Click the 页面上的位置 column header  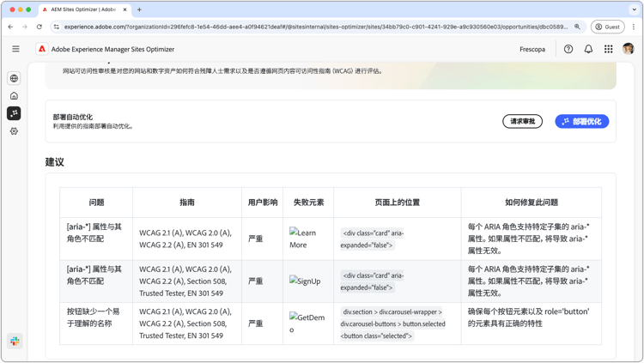398,203
